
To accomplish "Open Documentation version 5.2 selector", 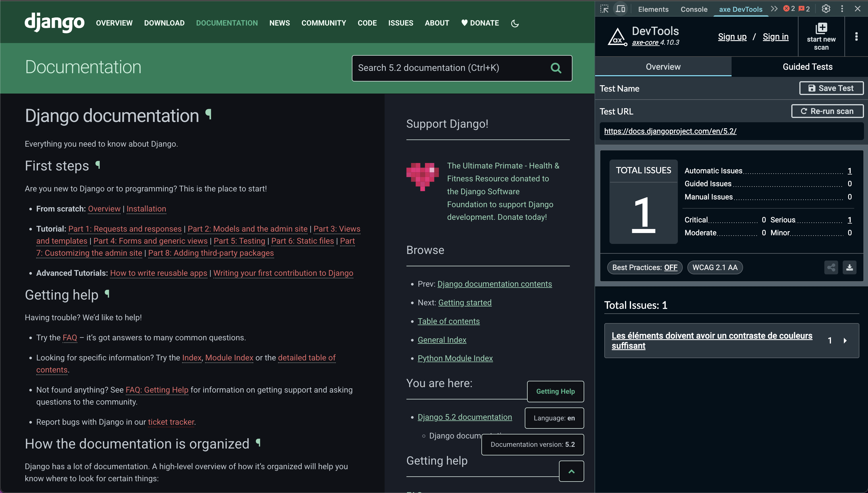I will [533, 445].
